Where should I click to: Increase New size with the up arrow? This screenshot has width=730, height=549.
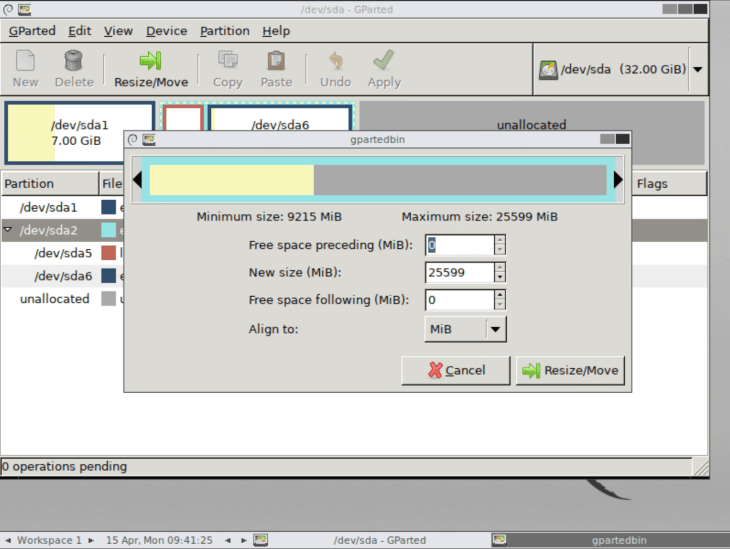(500, 267)
